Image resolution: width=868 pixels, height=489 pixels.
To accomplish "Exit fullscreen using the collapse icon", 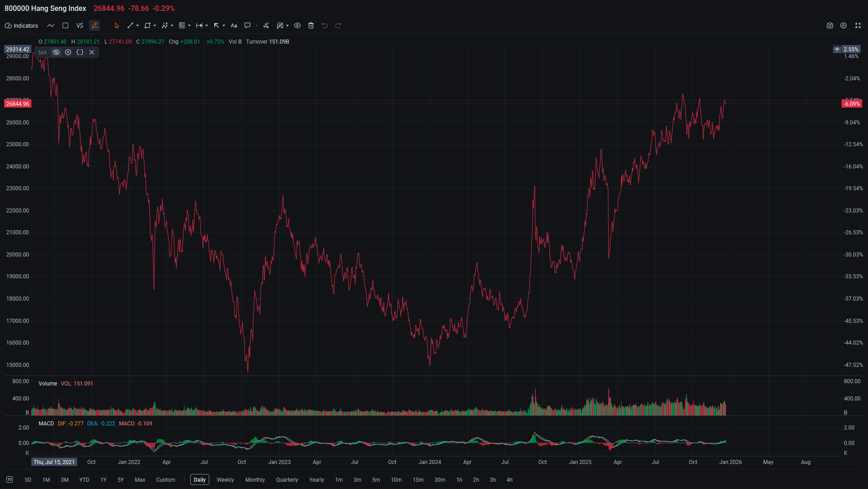I will click(x=858, y=26).
